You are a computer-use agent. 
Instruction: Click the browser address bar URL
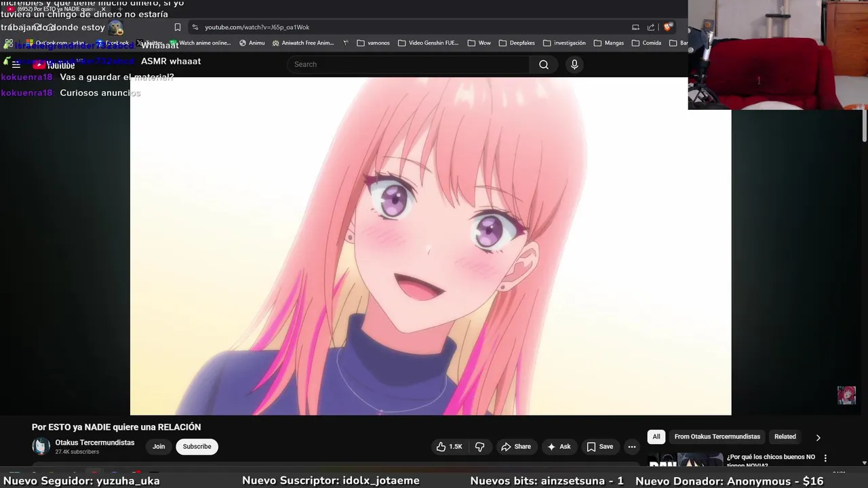tap(257, 27)
